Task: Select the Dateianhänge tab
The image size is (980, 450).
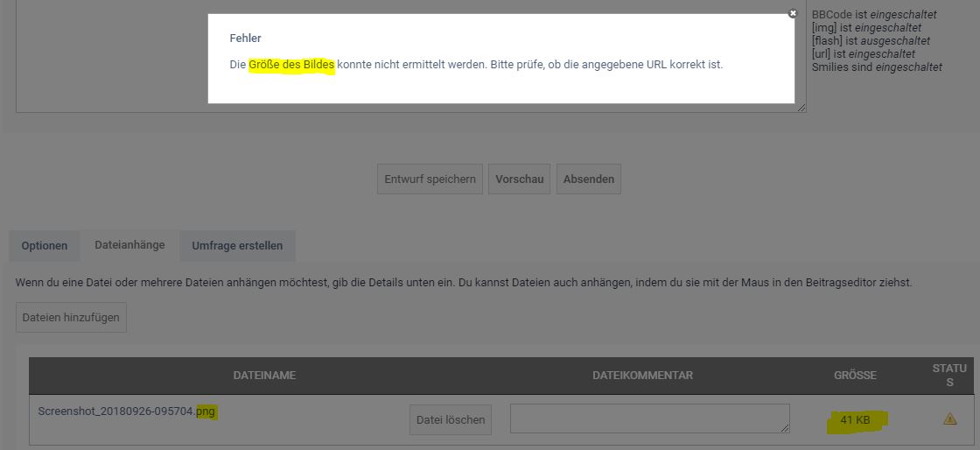Action: tap(129, 245)
